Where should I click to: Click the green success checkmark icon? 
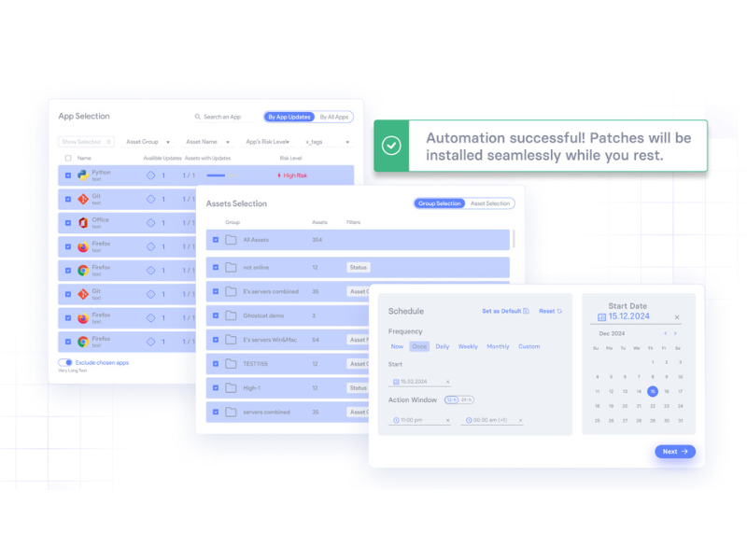[392, 146]
